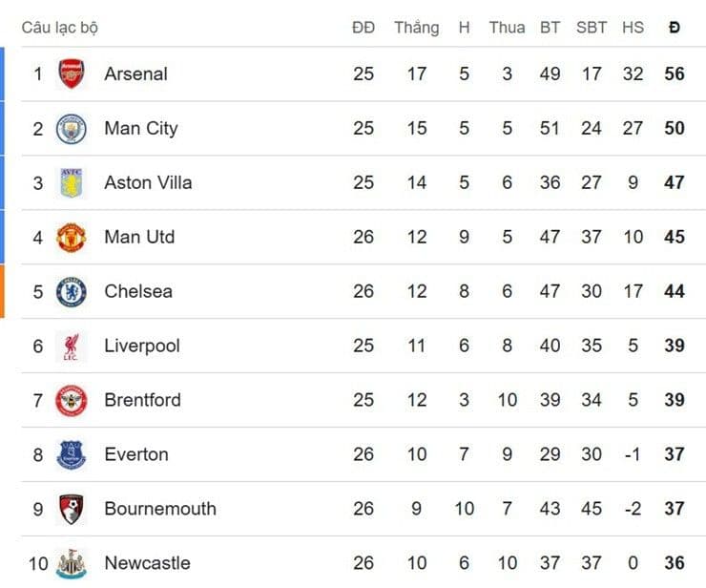This screenshot has height=588, width=706.
Task: Click the Aston Villa team name
Action: point(148,182)
